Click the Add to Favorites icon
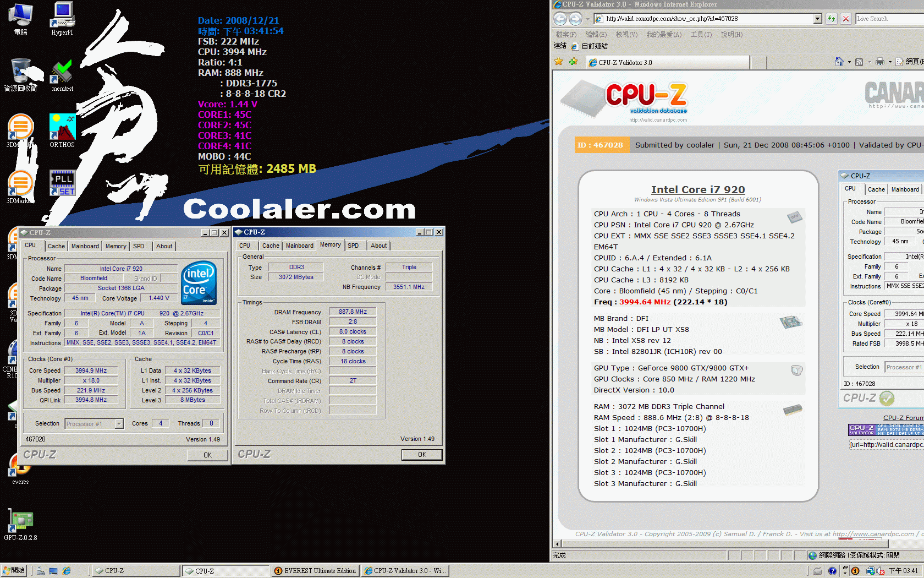This screenshot has height=578, width=924. coord(574,62)
